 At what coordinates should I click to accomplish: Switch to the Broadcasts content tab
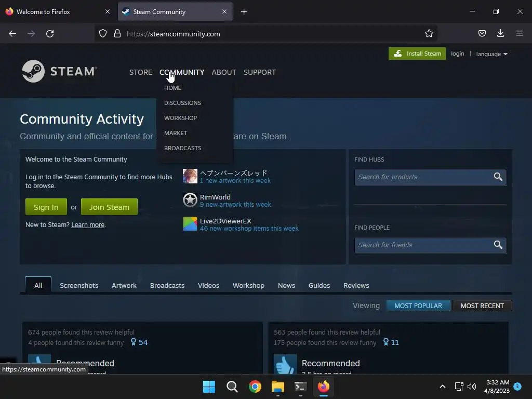[167, 285]
